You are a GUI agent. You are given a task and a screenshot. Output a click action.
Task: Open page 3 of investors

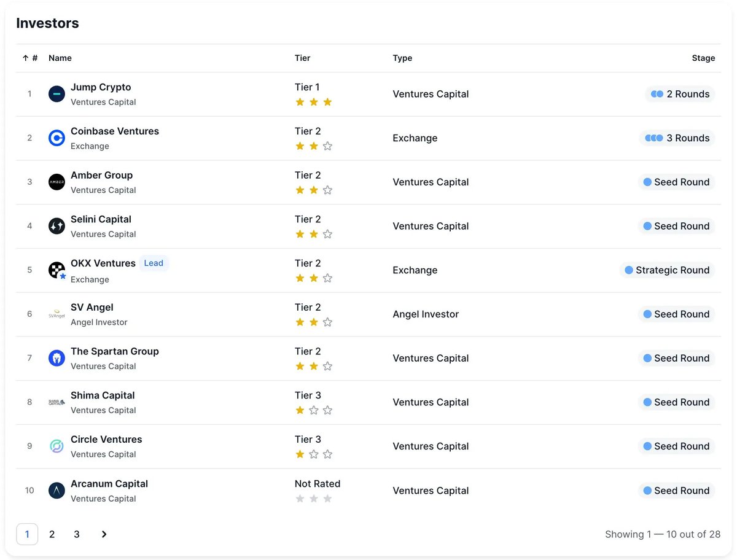click(x=77, y=534)
